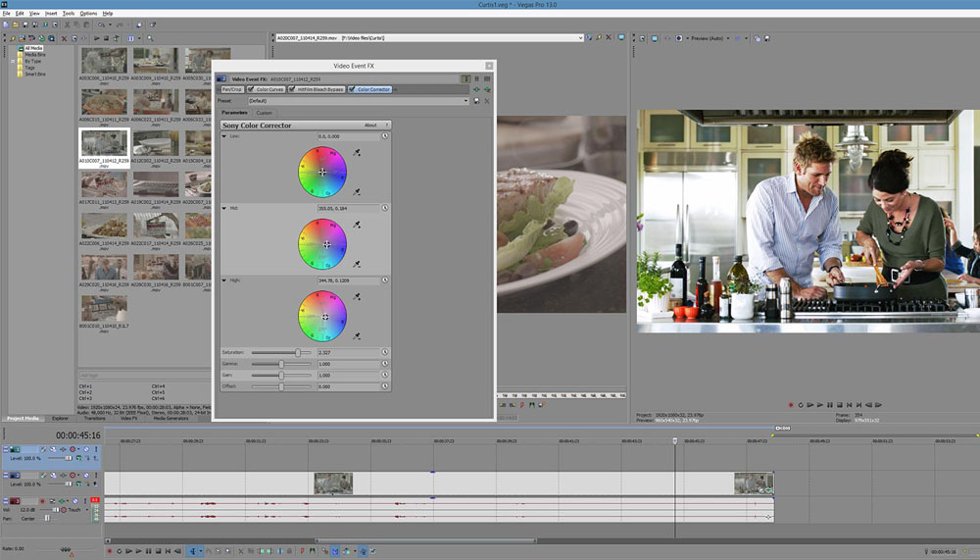Open the Options menu
Viewport: 980px width, 560px height.
point(88,13)
